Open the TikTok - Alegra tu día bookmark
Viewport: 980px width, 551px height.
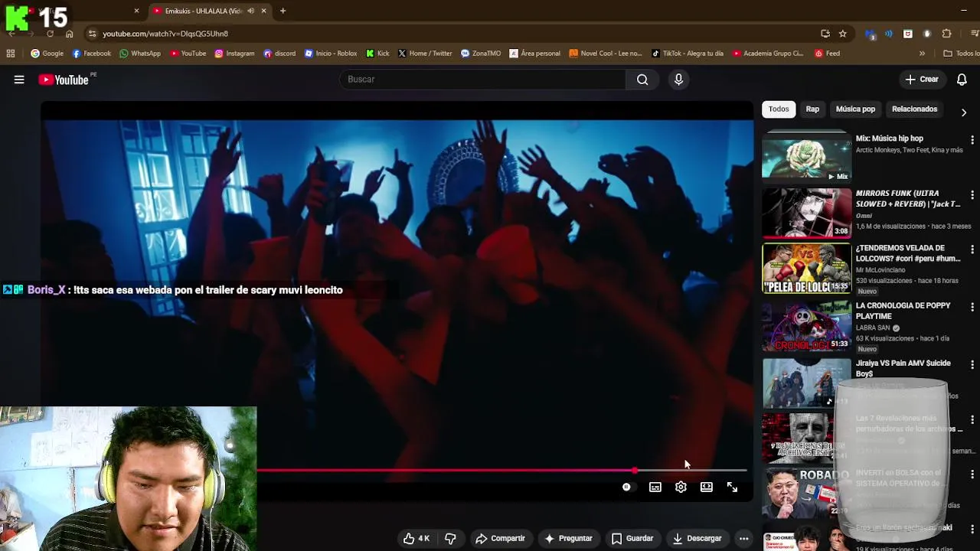688,54
